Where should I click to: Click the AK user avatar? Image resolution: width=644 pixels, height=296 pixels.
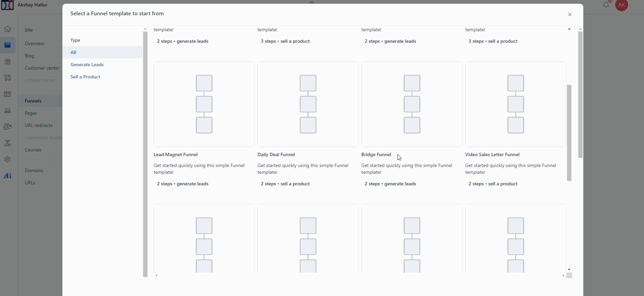(621, 5)
